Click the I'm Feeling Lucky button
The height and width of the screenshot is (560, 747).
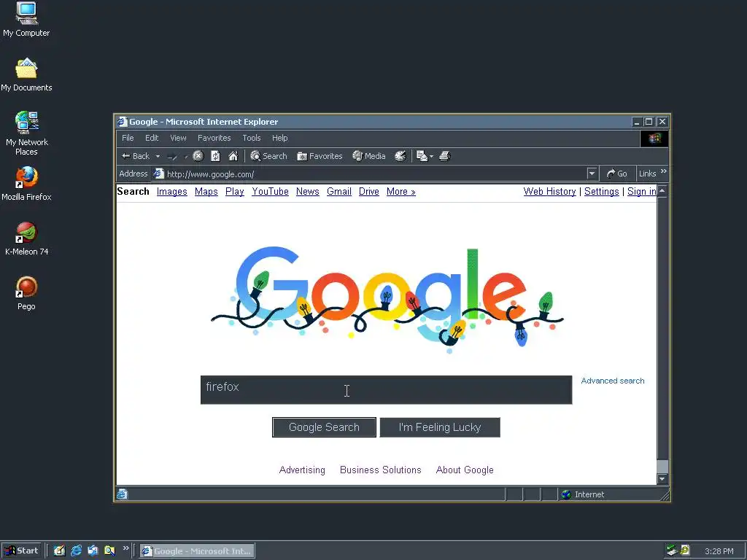coord(440,427)
